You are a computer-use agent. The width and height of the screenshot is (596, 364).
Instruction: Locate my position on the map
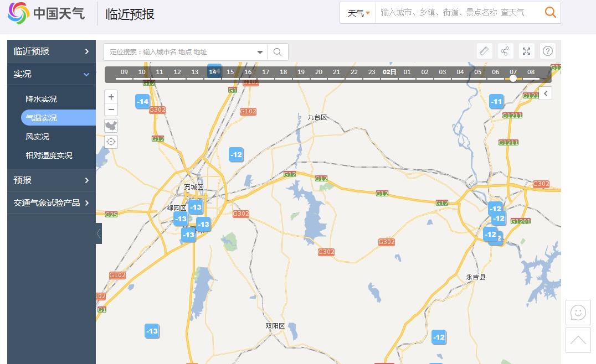click(x=111, y=142)
